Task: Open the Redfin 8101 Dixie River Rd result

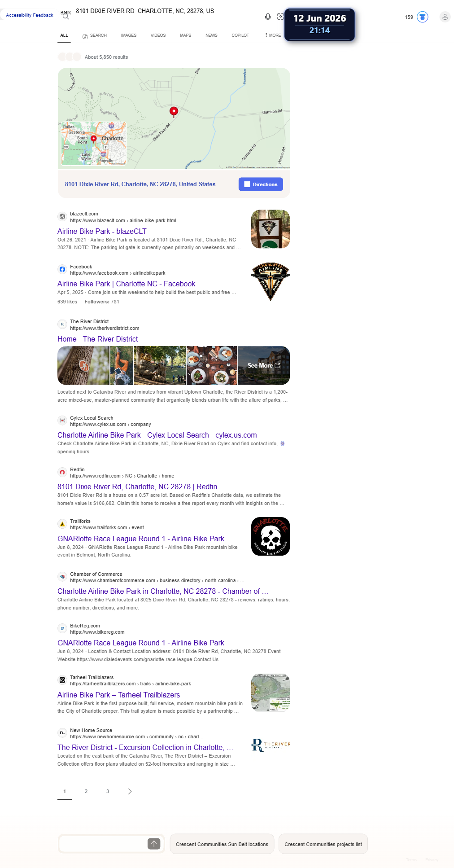Action: [x=137, y=487]
